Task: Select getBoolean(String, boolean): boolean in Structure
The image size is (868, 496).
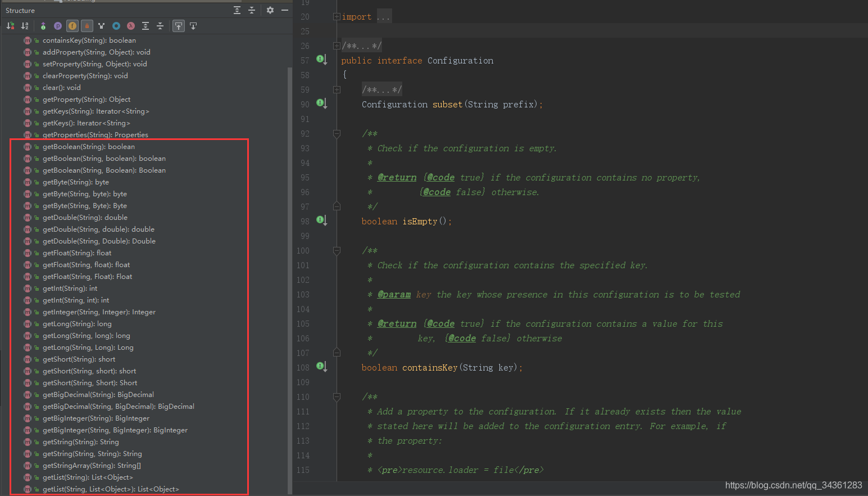Action: 104,159
